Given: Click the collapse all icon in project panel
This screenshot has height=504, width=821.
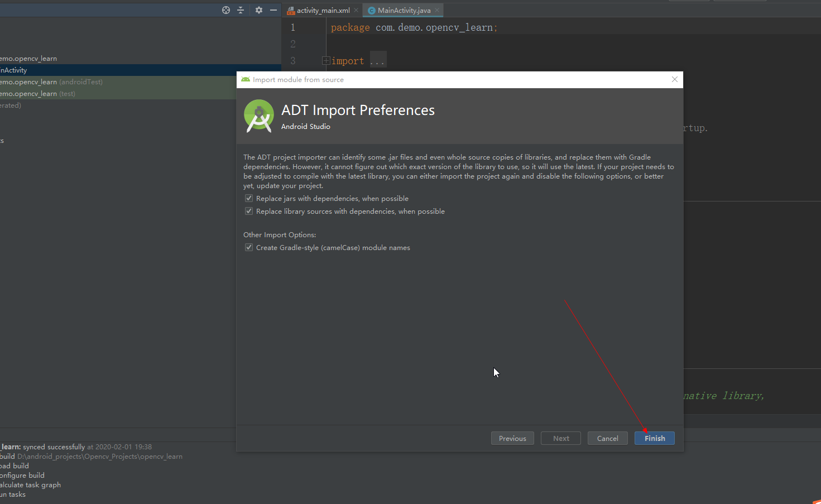Looking at the screenshot, I should 241,10.
